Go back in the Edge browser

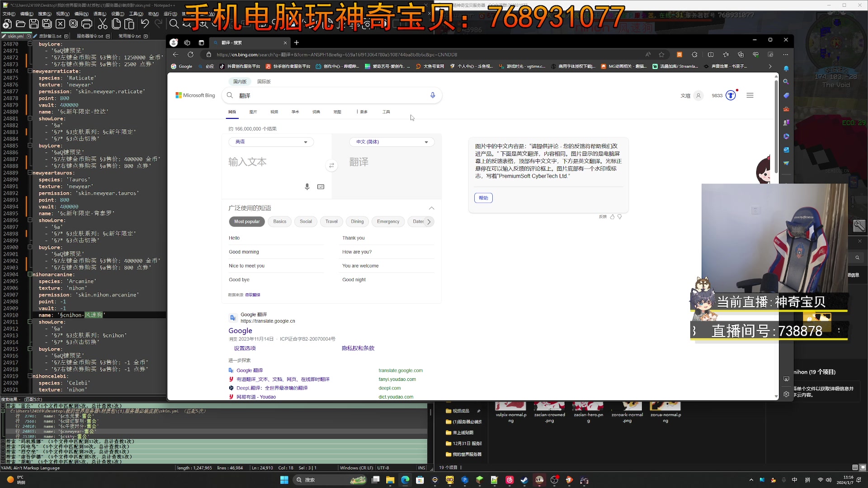176,55
